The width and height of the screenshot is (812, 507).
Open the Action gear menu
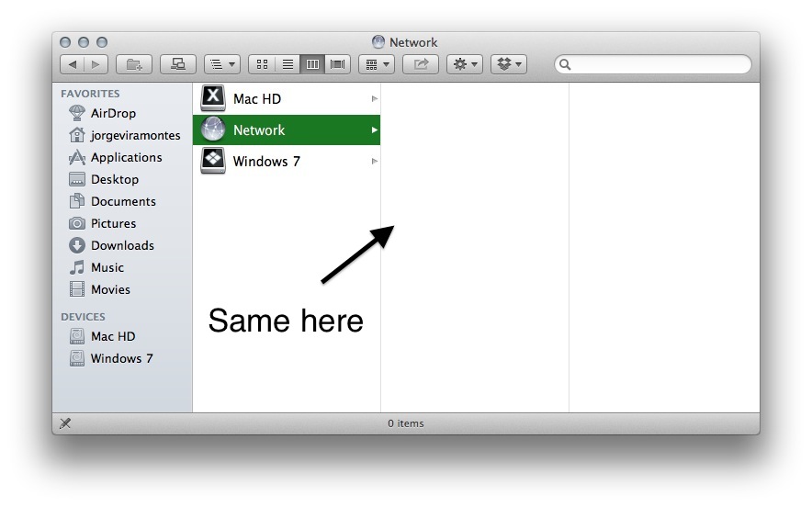click(465, 64)
